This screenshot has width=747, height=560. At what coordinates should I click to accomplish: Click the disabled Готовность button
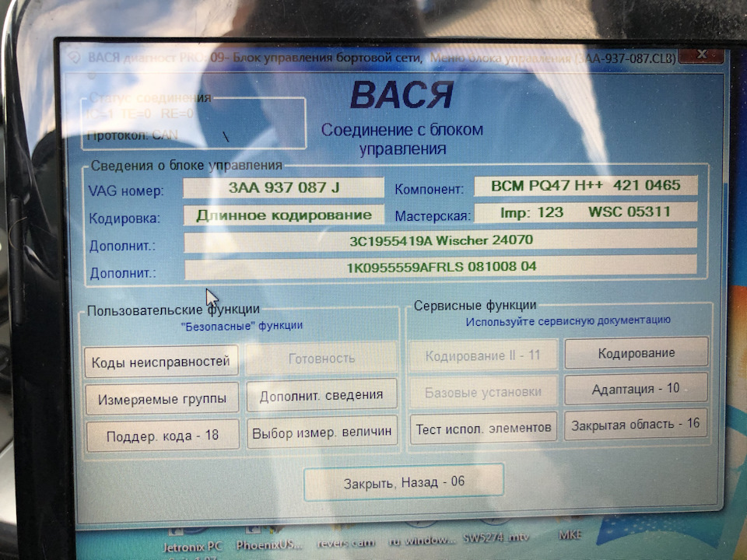click(321, 358)
